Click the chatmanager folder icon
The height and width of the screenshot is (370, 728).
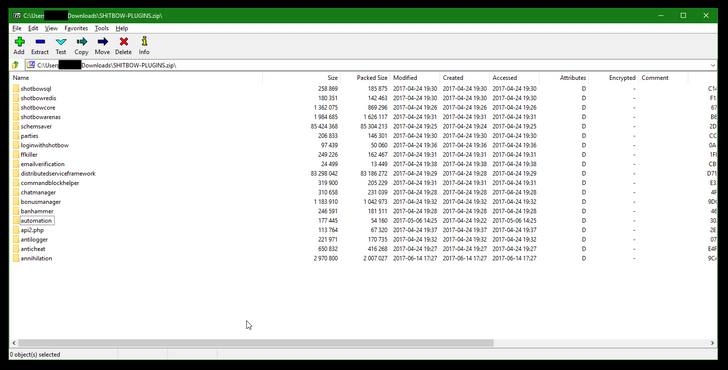(16, 192)
